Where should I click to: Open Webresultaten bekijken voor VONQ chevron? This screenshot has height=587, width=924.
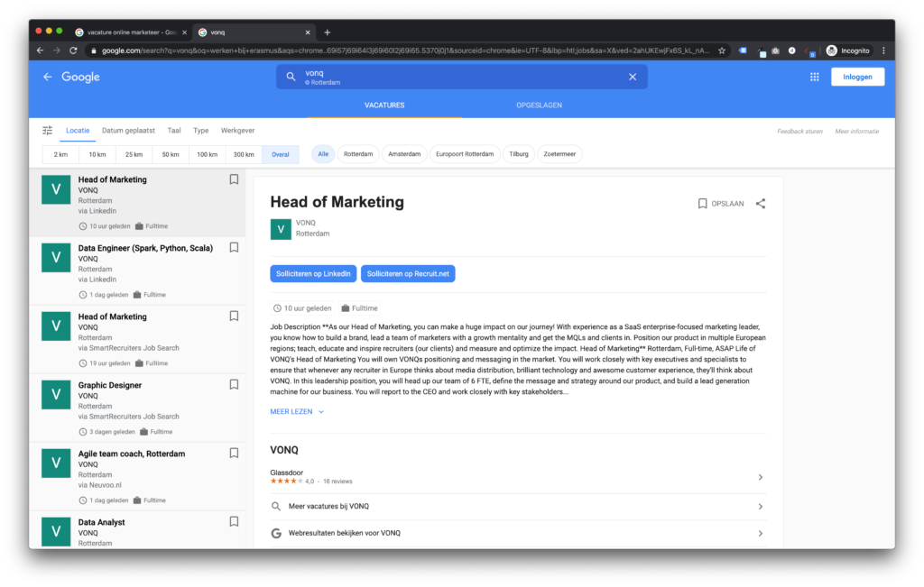tap(760, 533)
